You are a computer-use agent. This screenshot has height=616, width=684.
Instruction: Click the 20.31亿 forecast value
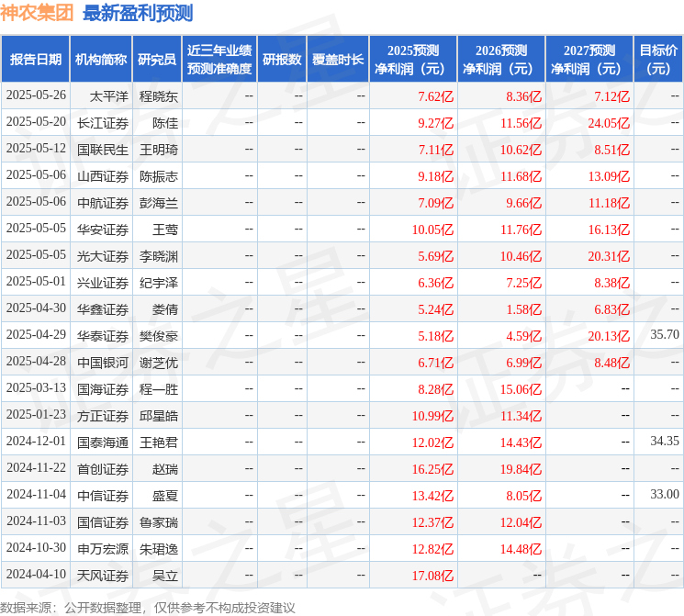(609, 256)
